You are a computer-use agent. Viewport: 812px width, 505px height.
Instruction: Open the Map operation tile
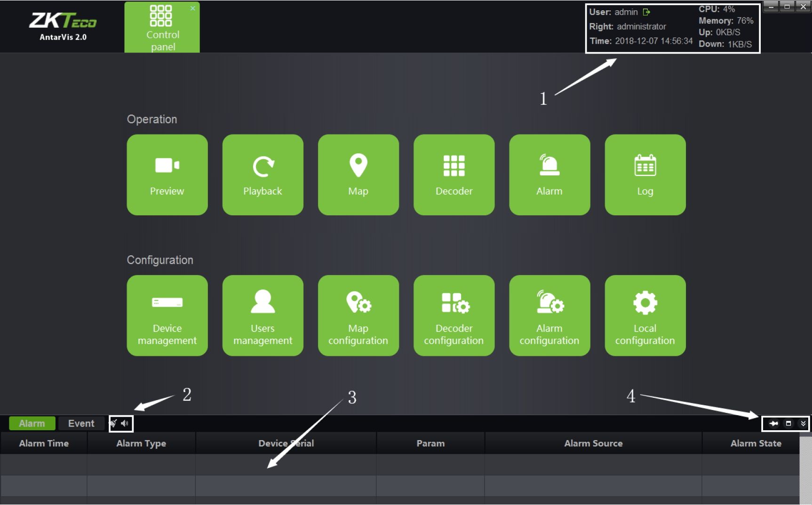point(358,175)
